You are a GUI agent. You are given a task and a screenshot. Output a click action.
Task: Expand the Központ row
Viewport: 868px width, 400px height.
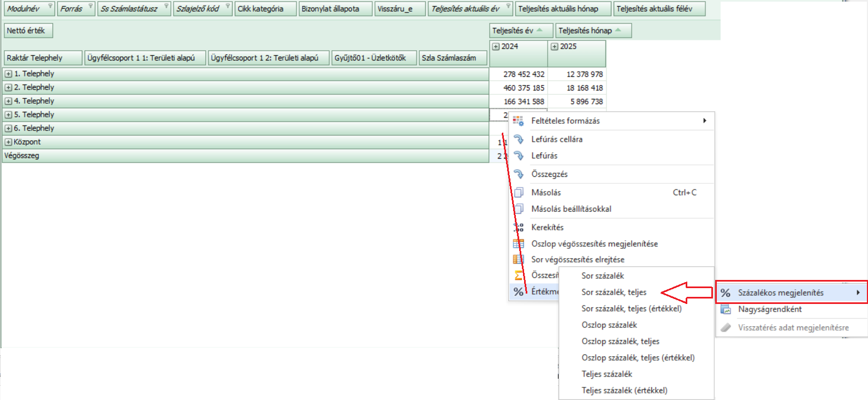pyautogui.click(x=8, y=142)
